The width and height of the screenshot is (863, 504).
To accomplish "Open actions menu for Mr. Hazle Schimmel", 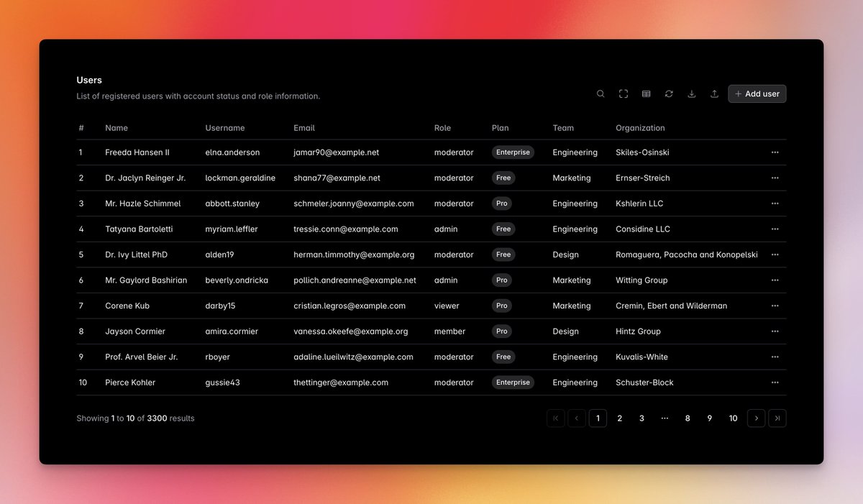I will (775, 203).
